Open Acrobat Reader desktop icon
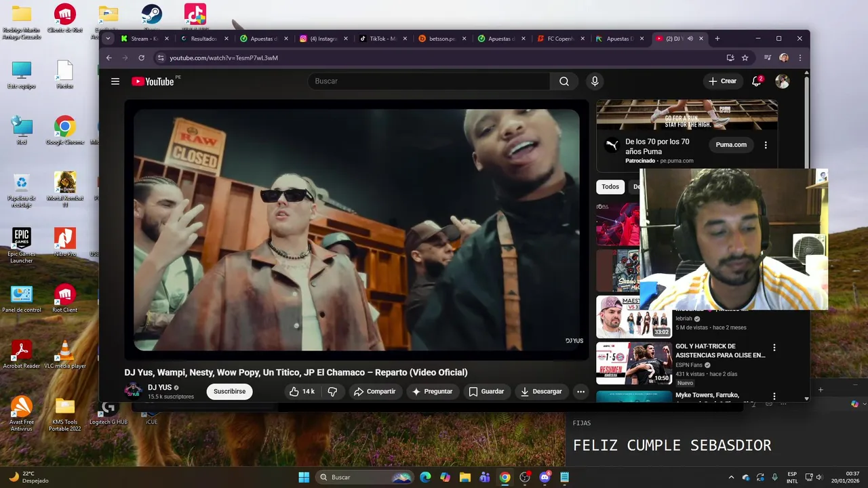 pyautogui.click(x=21, y=354)
